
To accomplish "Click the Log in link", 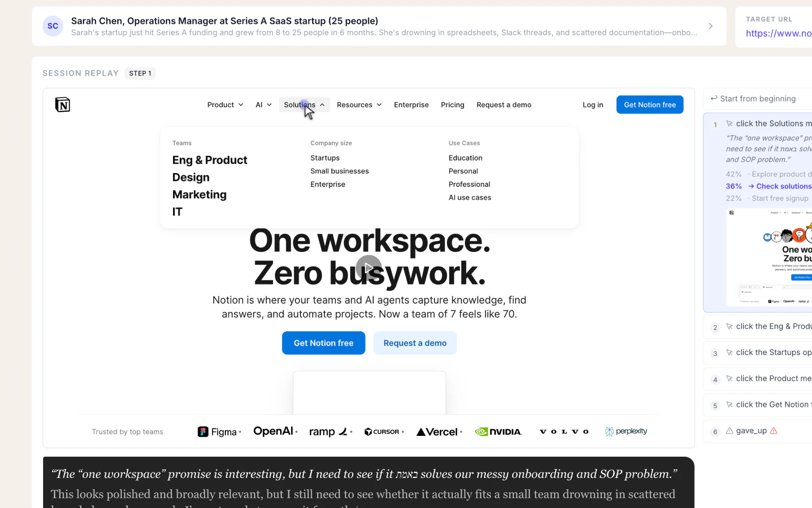I will [593, 105].
